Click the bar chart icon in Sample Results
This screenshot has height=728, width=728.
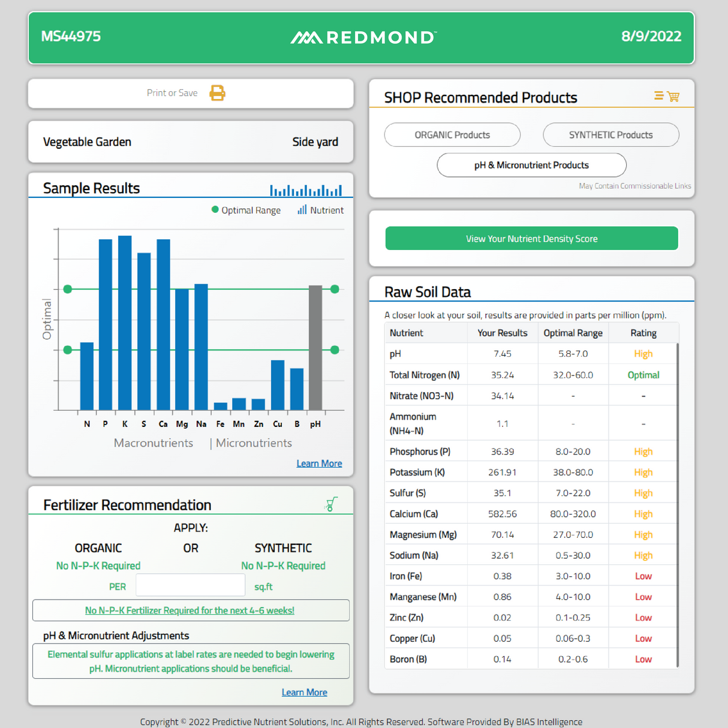[x=305, y=190]
